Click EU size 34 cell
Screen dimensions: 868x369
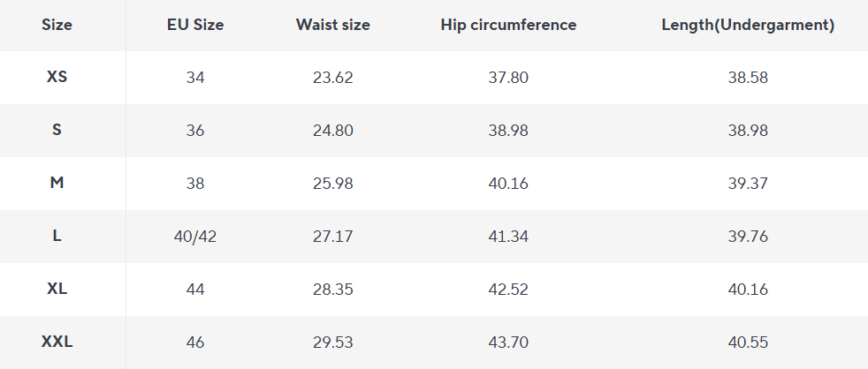(195, 77)
